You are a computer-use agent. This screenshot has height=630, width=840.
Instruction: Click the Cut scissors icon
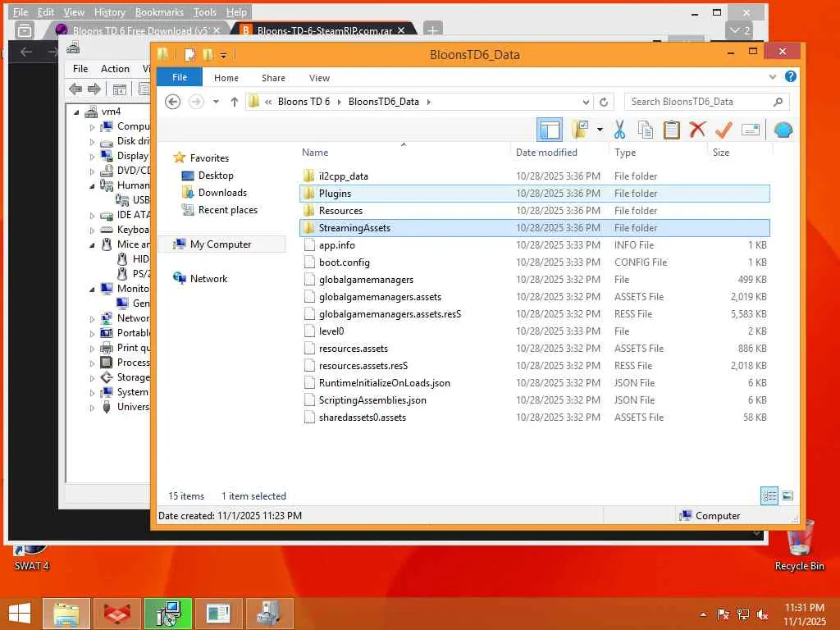click(620, 130)
